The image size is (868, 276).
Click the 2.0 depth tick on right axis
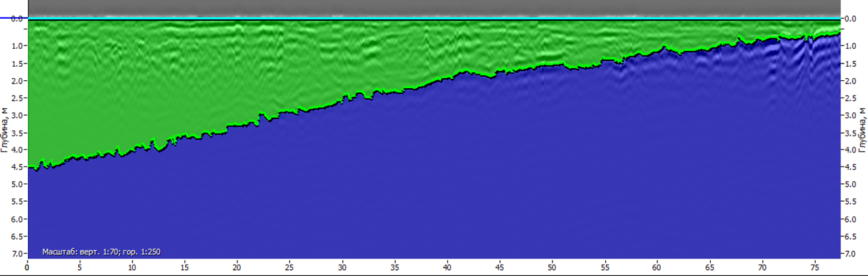click(x=850, y=81)
